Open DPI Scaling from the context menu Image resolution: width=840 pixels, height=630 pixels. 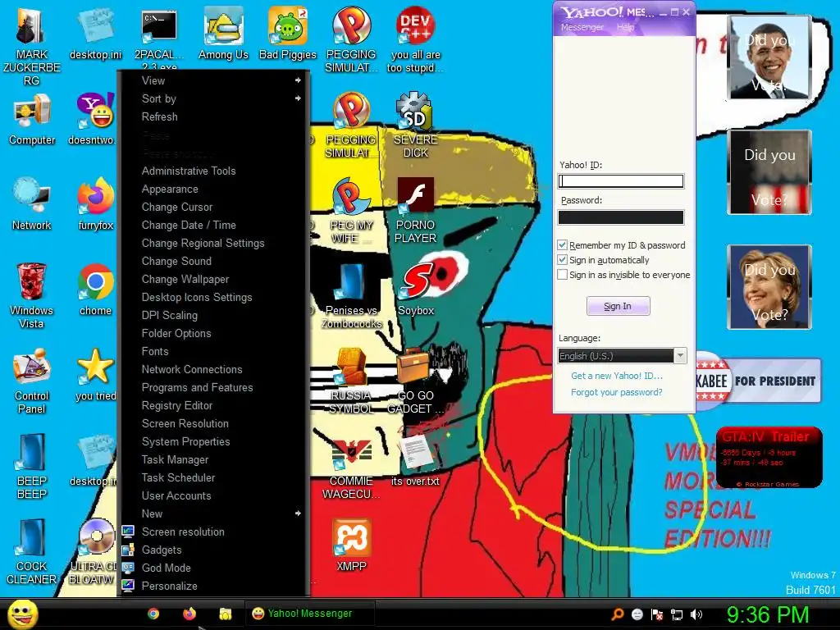(x=214, y=315)
